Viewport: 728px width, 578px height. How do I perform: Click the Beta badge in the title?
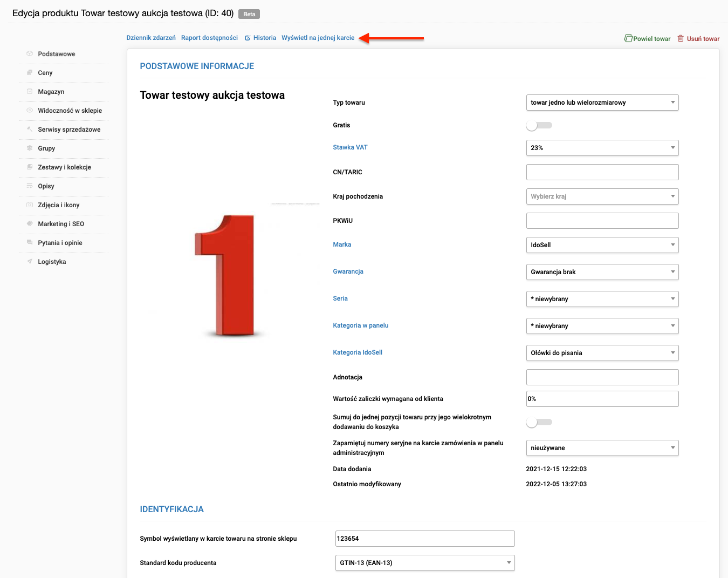[x=249, y=14]
